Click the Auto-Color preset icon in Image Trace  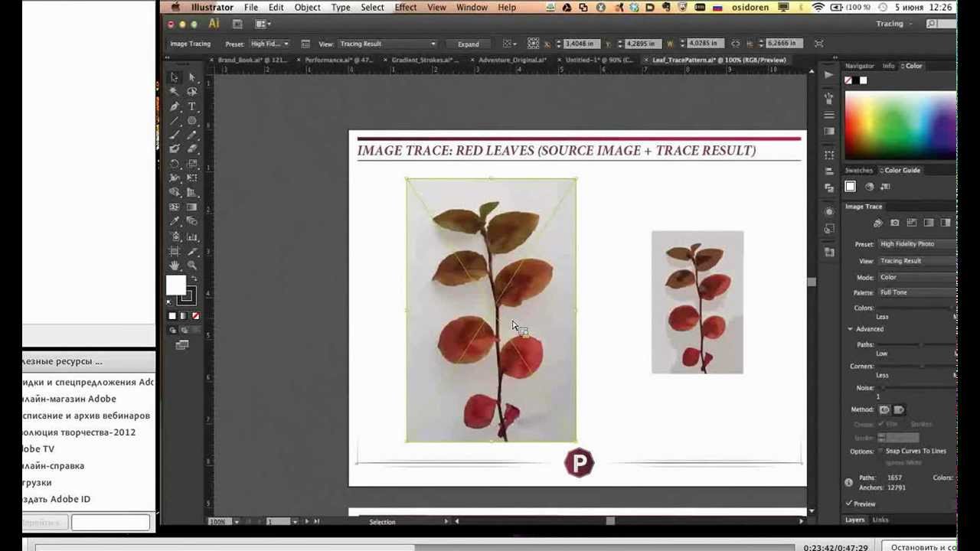click(x=878, y=223)
